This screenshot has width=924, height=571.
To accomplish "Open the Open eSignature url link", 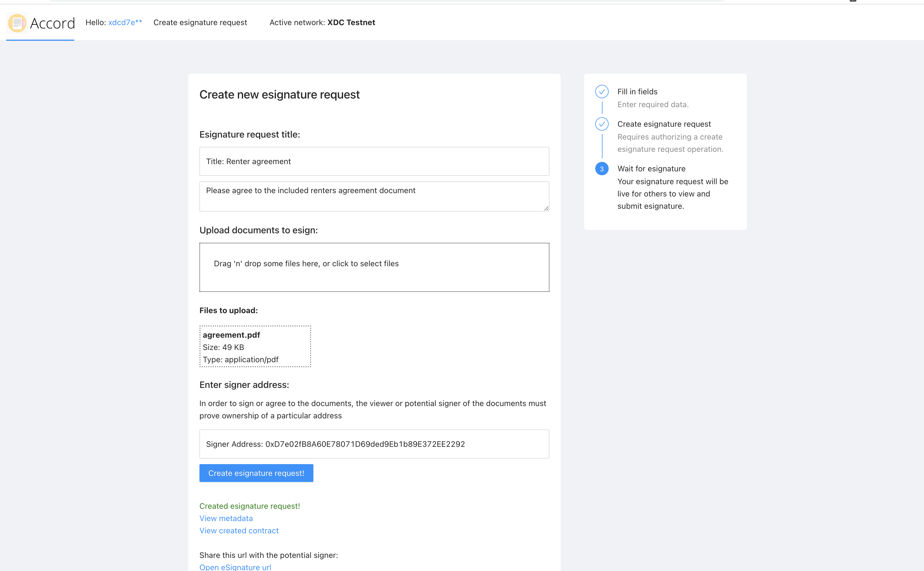I will point(235,567).
